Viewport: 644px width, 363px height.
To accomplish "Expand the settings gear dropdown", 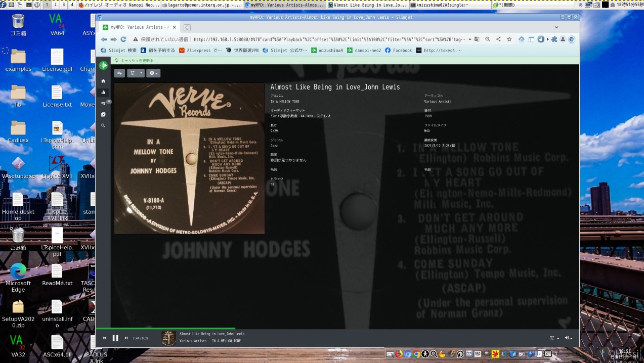I will (x=153, y=73).
